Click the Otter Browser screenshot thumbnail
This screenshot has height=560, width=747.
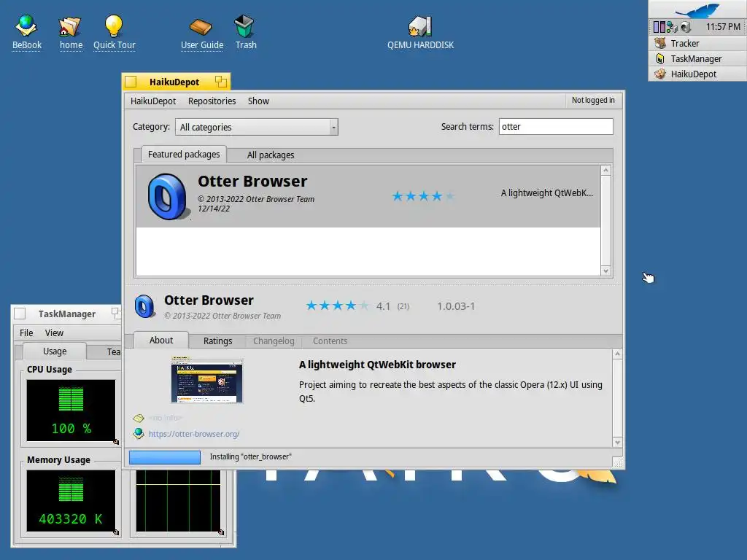[x=206, y=381]
